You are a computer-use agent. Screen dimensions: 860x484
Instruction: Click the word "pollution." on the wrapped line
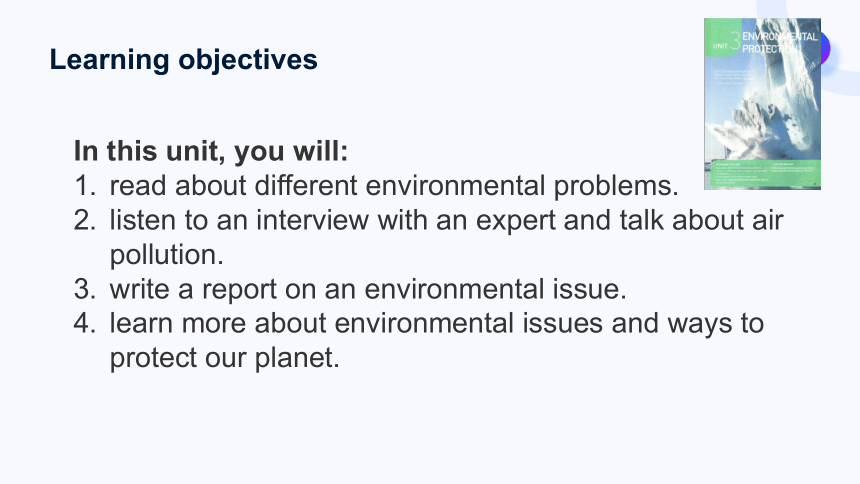pyautogui.click(x=167, y=256)
